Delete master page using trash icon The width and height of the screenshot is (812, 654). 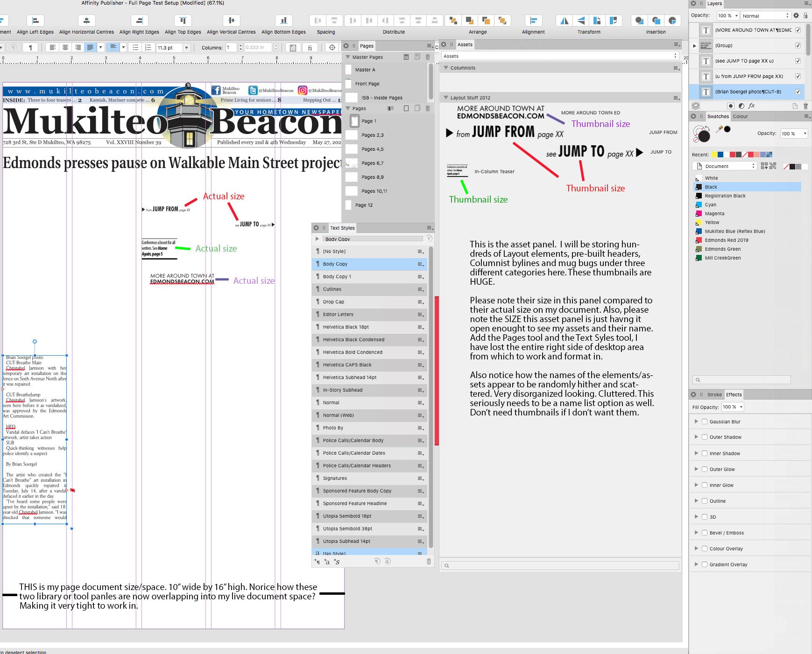point(428,57)
